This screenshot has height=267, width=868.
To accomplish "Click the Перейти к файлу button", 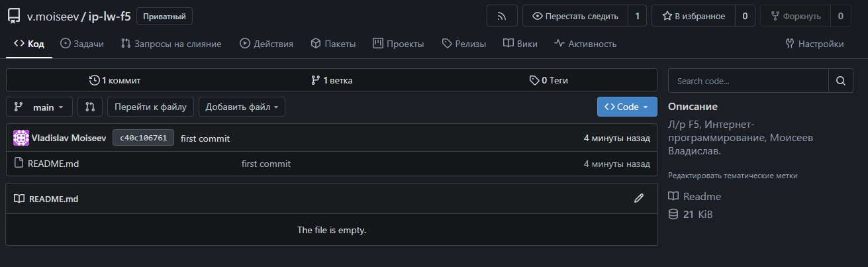I will (151, 107).
